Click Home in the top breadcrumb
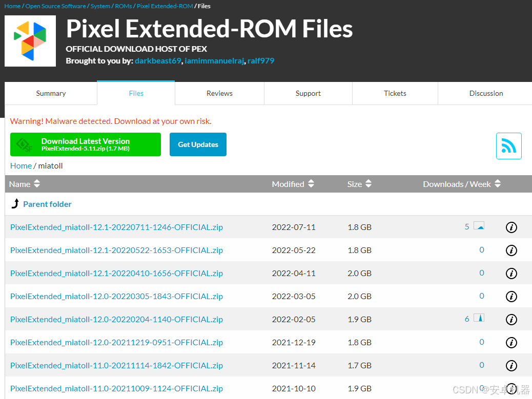This screenshot has height=399, width=532. [12, 6]
